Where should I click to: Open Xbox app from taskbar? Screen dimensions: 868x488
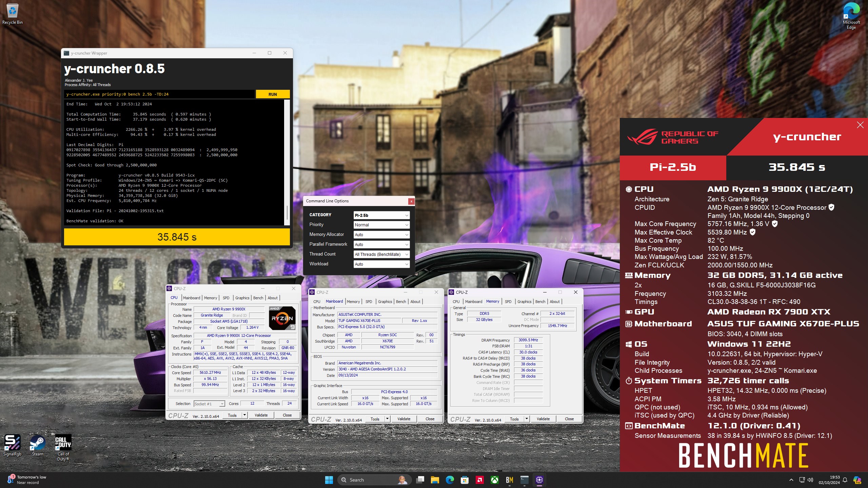point(495,480)
